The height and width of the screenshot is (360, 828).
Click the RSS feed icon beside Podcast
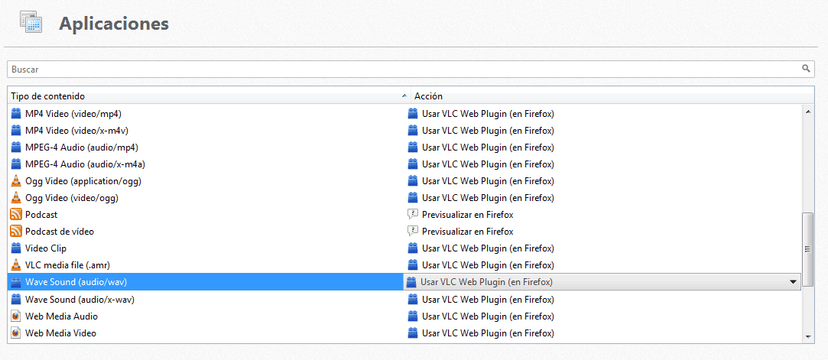point(16,215)
